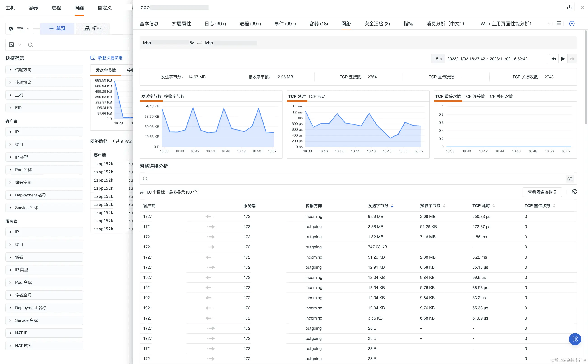Open the 主机 dropdown selector
This screenshot has height=364, width=588.
pyautogui.click(x=20, y=29)
